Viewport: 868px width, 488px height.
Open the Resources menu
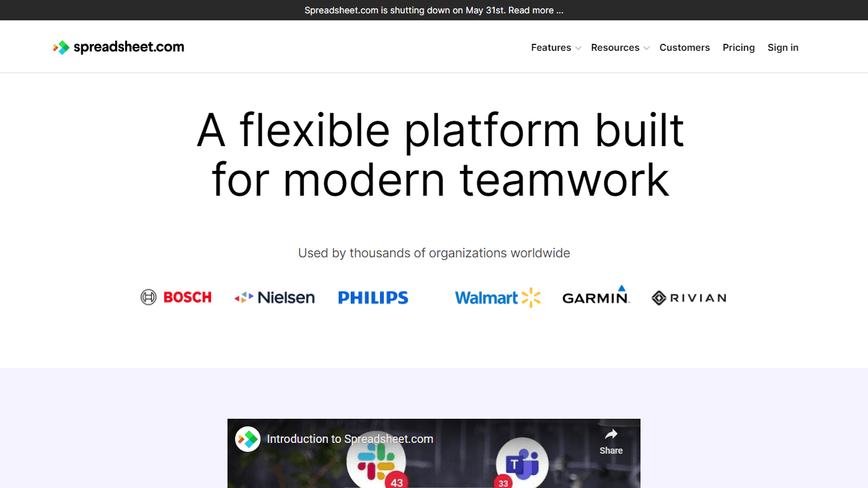(x=615, y=48)
